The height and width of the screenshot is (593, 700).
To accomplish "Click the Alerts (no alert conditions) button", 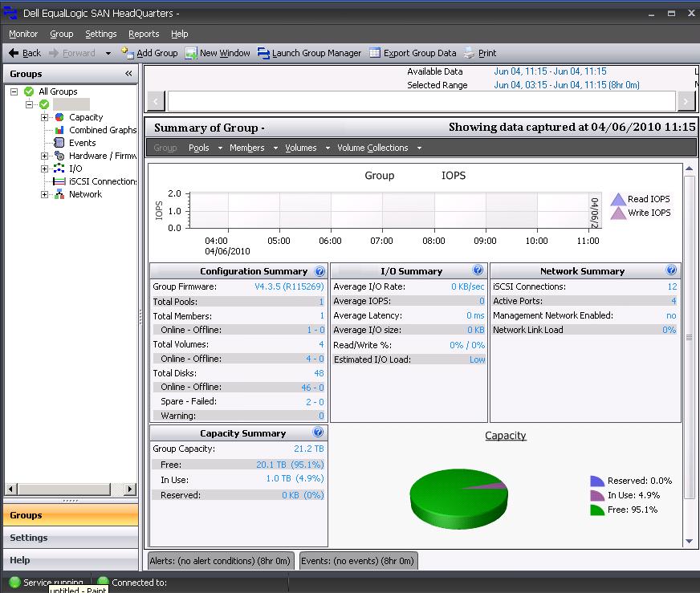I will pos(220,561).
